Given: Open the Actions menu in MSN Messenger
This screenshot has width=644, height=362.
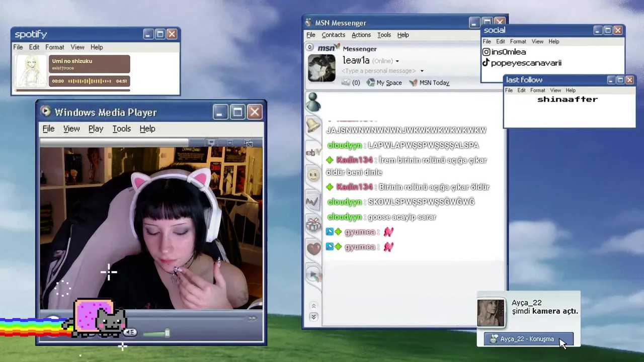Looking at the screenshot, I should pyautogui.click(x=361, y=35).
